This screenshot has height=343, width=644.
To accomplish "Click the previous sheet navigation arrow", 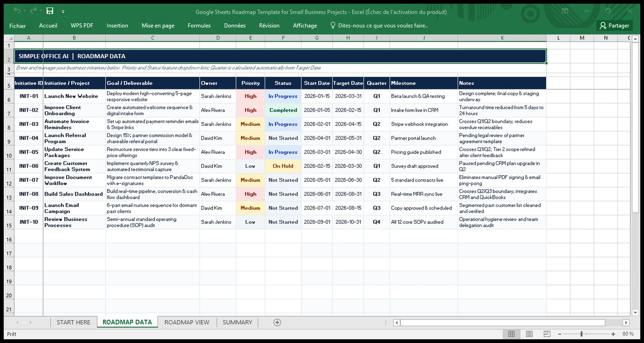I will pyautogui.click(x=17, y=323).
